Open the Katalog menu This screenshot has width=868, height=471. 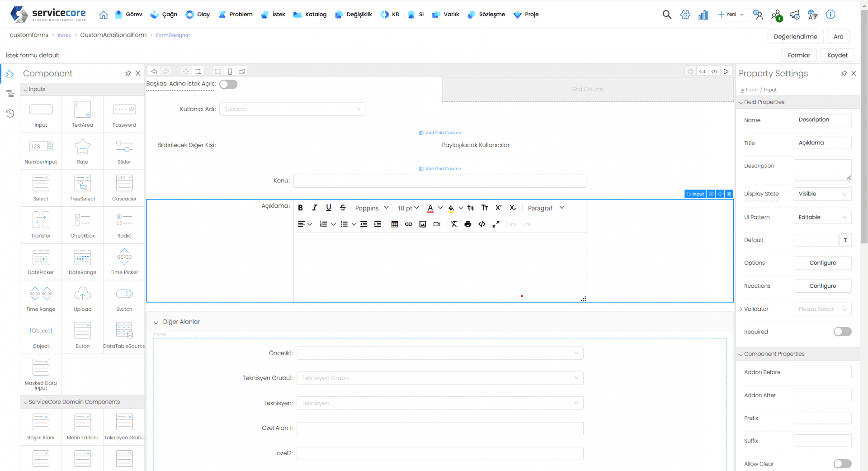click(310, 14)
